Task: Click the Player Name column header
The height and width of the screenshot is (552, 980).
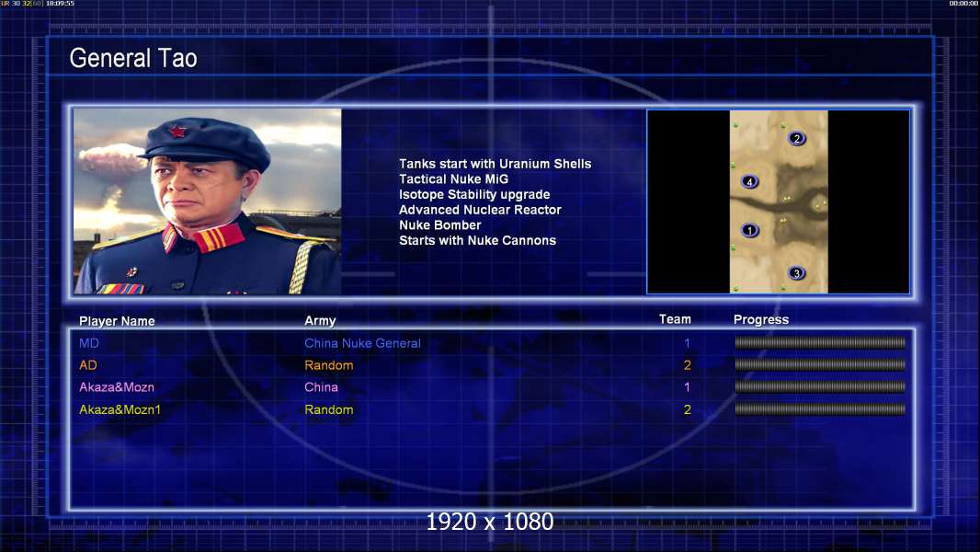Action: (x=117, y=321)
